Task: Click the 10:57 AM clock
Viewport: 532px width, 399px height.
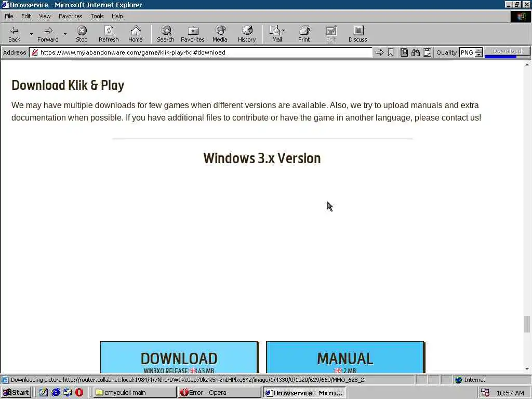Action: point(510,393)
